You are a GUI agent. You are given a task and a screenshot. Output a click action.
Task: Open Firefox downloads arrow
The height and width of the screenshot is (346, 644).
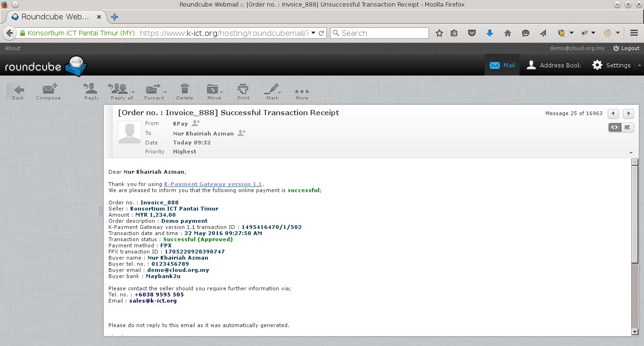coord(490,33)
